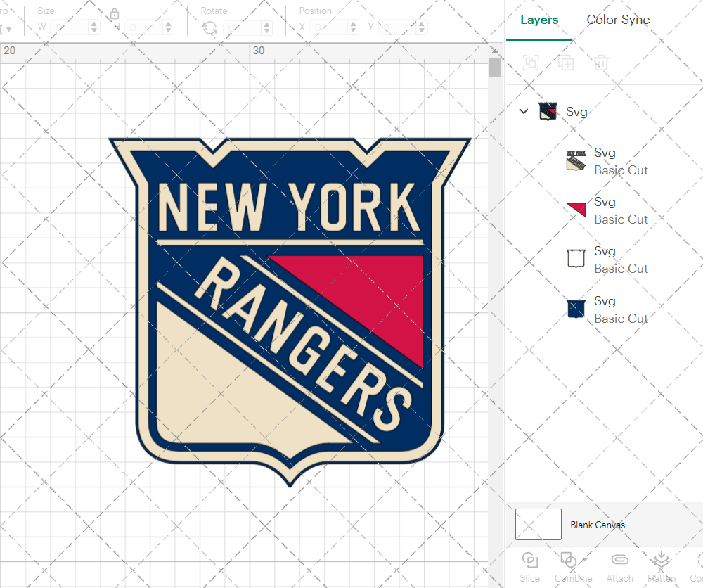This screenshot has height=588, width=703.
Task: Click the 'Svg' group layer label
Action: [x=576, y=111]
